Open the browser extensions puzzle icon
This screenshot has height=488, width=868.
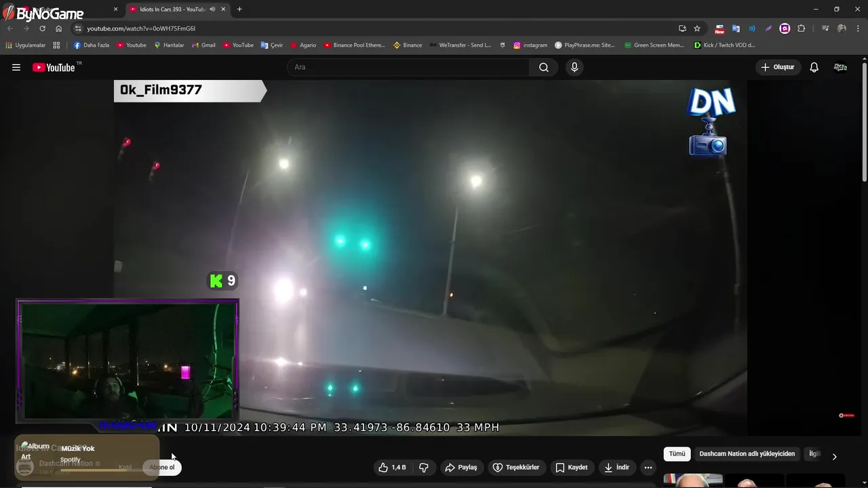pyautogui.click(x=802, y=28)
